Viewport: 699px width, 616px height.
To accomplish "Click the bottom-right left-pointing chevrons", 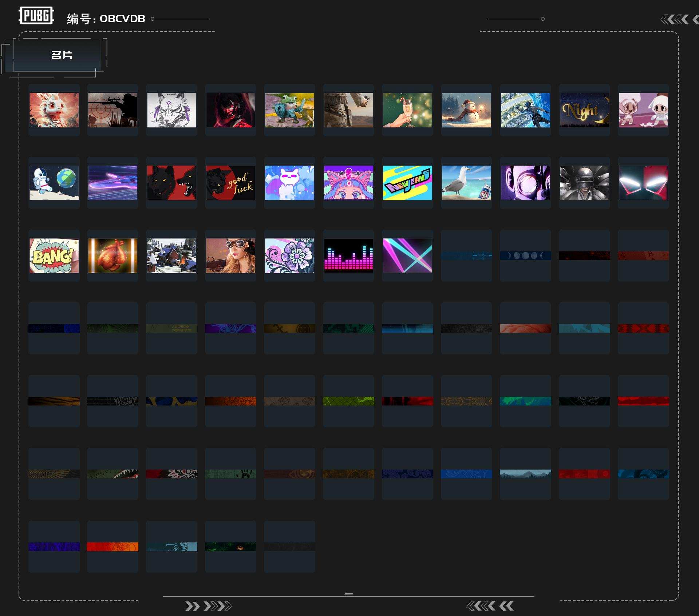I will click(x=490, y=606).
